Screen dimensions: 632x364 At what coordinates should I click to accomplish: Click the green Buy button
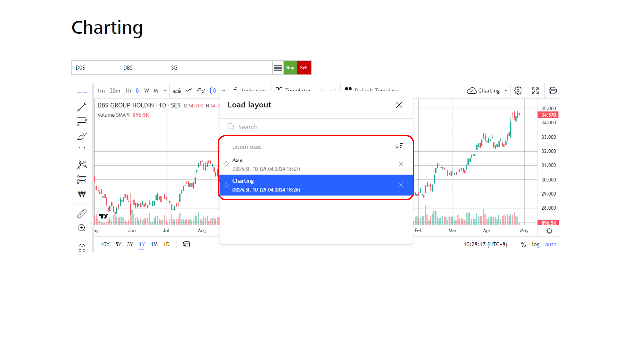(x=290, y=68)
